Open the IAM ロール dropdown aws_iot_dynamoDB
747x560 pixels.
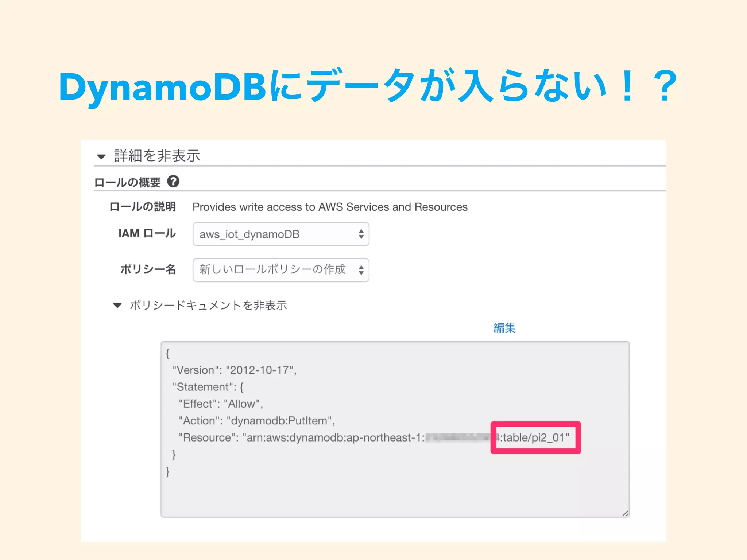[x=281, y=234]
